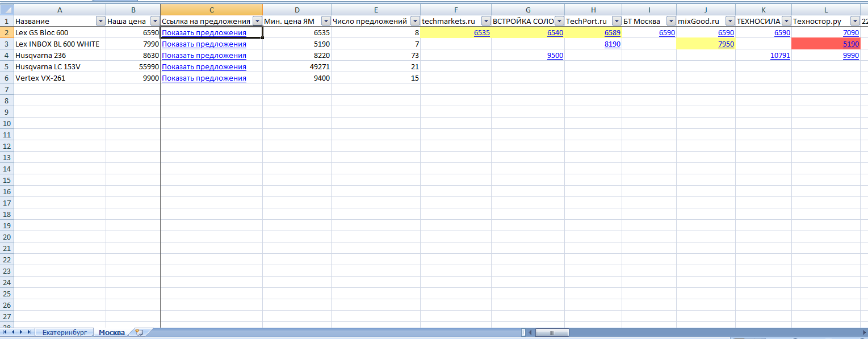Insert new worksheet icon

tap(139, 332)
